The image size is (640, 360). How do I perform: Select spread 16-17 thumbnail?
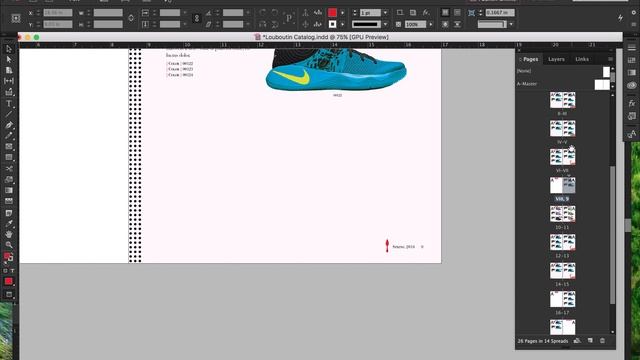(x=562, y=299)
